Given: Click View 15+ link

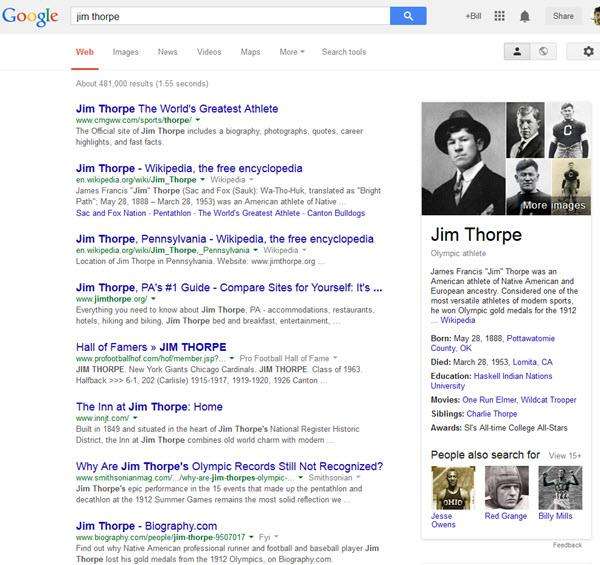Looking at the screenshot, I should point(565,456).
